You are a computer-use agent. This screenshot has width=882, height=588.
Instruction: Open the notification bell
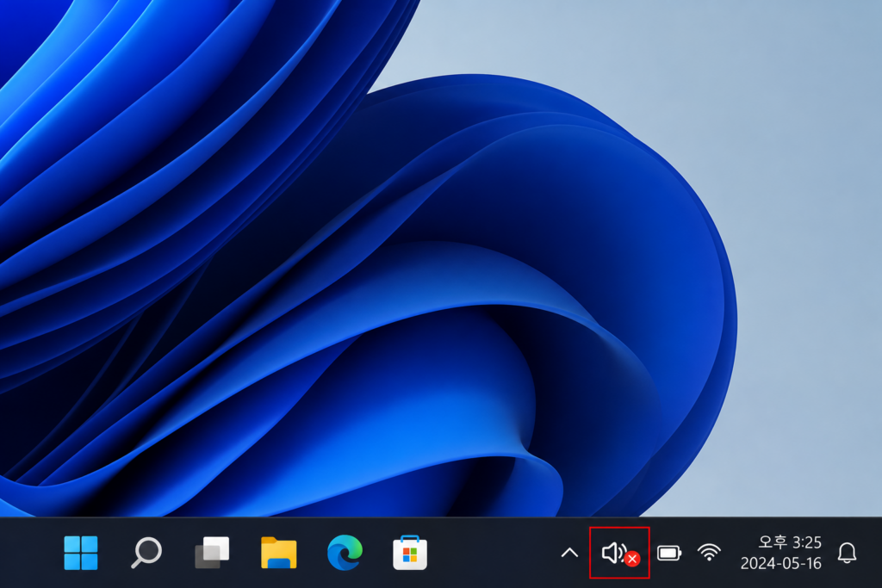click(848, 554)
